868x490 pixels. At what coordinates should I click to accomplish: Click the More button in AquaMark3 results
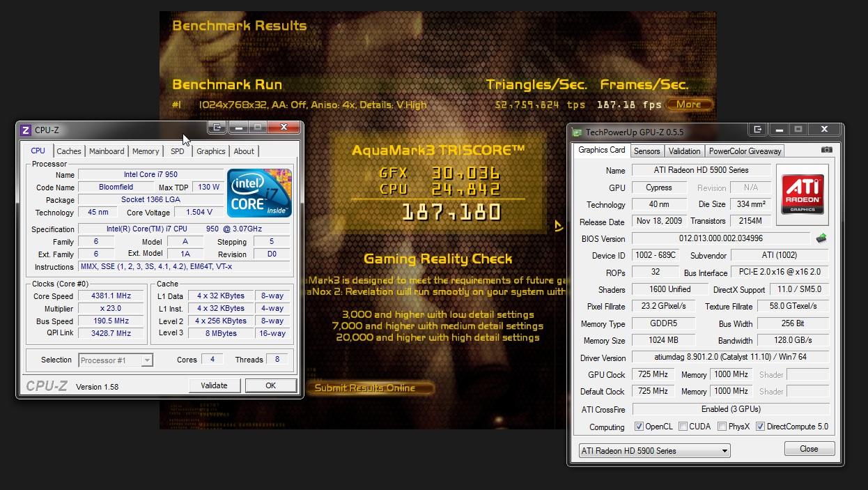(689, 105)
